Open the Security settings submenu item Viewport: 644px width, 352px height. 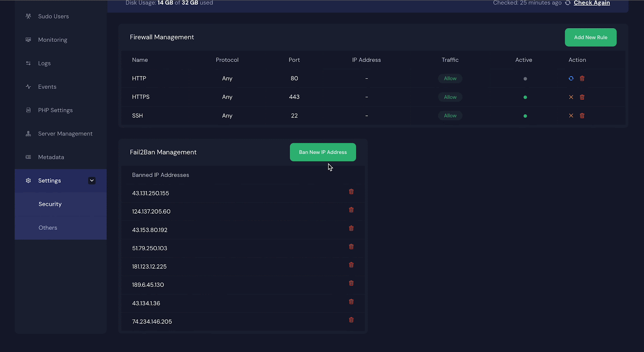50,204
